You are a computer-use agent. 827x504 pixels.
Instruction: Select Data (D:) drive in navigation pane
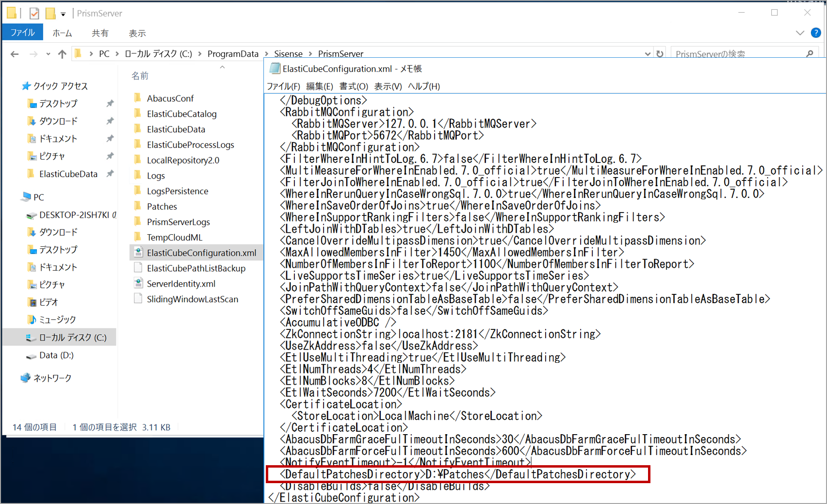[x=56, y=355]
